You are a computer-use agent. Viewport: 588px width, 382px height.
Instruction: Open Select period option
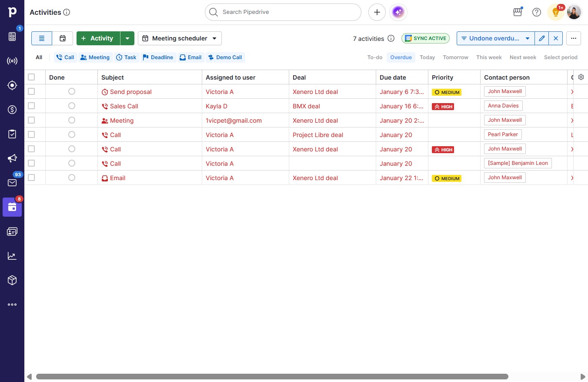click(x=561, y=57)
